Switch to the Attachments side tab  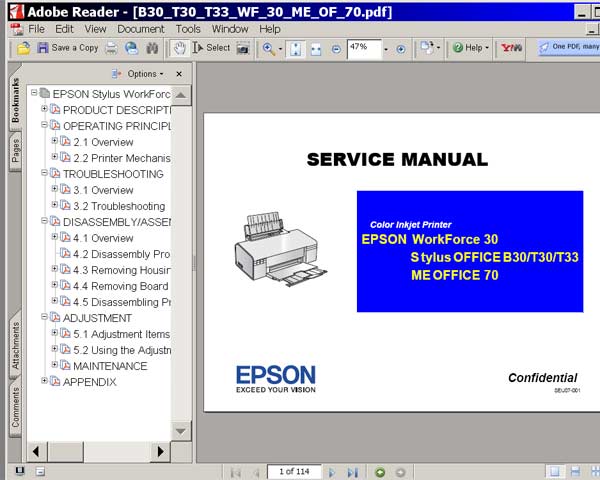15,346
